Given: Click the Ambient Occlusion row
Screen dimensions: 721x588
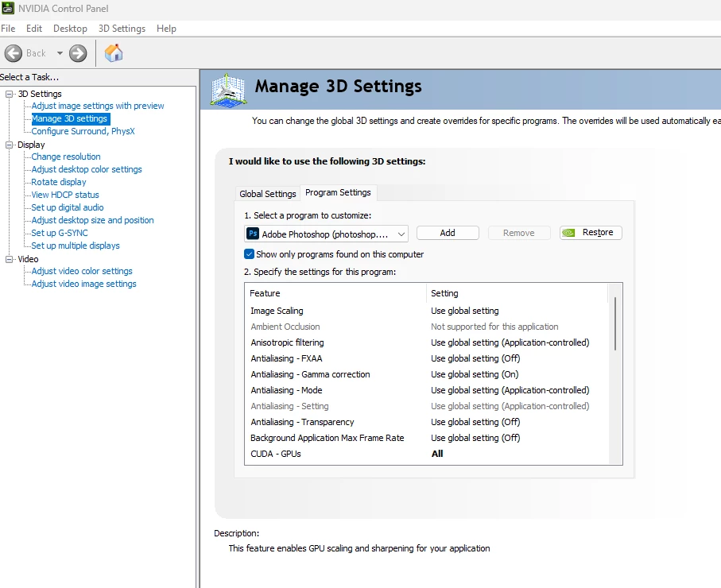Looking at the screenshot, I should (426, 327).
